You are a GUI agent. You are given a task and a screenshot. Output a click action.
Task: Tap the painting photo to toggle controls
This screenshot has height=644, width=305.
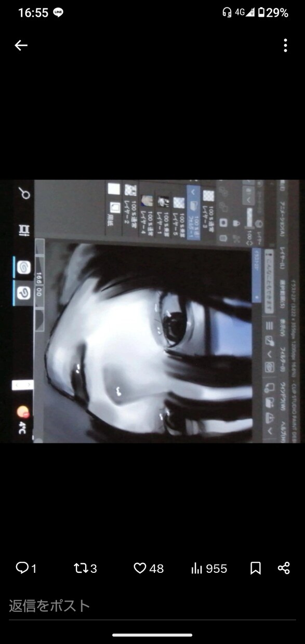[x=152, y=311]
